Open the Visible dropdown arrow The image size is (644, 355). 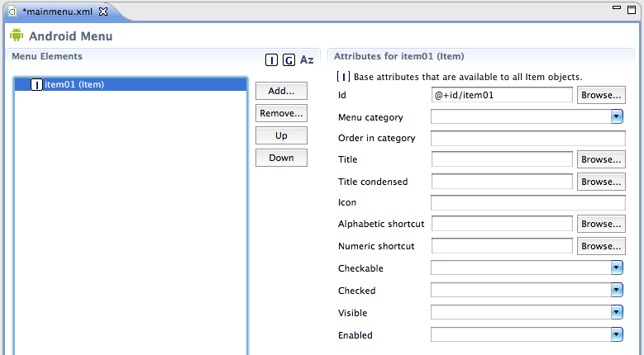point(617,312)
